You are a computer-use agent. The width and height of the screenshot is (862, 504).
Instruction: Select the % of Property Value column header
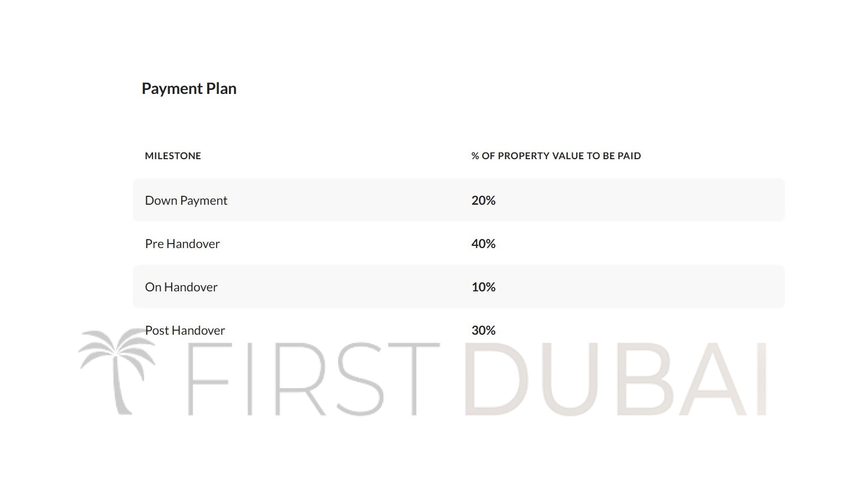[x=556, y=156]
